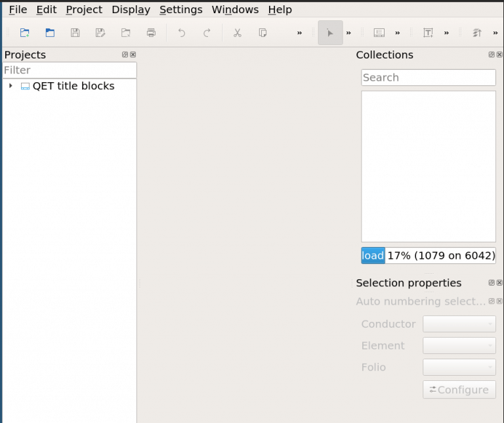Expand the last toolbar overflow chevron
Image resolution: width=504 pixels, height=423 pixels.
point(495,33)
